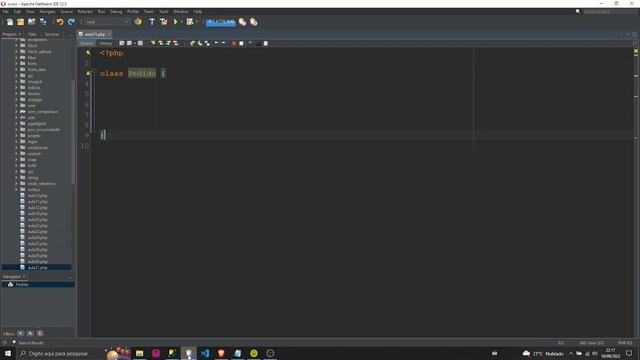Run the project with green play icon
This screenshot has height=360, width=640.
tap(176, 22)
